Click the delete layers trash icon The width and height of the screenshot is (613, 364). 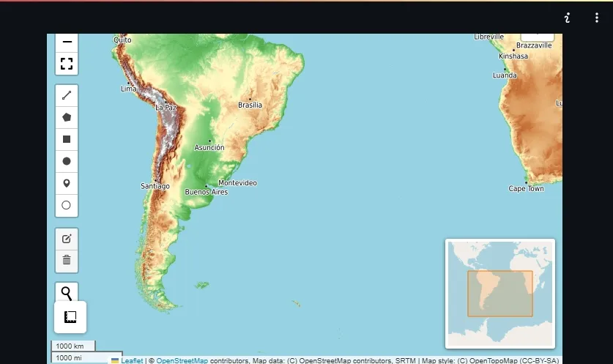67,260
